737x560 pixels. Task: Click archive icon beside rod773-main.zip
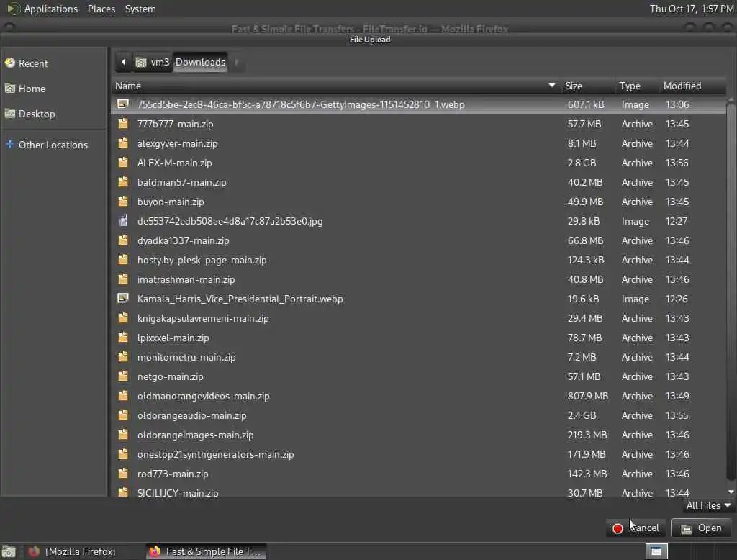point(122,474)
